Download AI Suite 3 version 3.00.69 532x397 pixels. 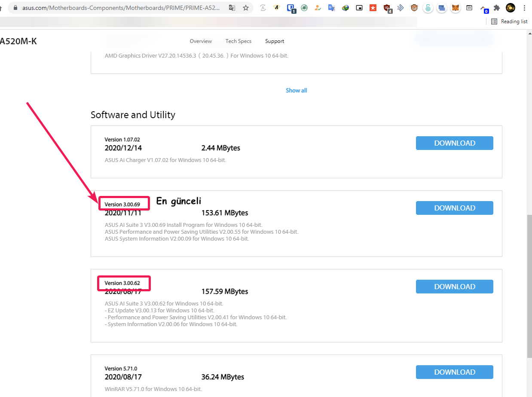[455, 208]
